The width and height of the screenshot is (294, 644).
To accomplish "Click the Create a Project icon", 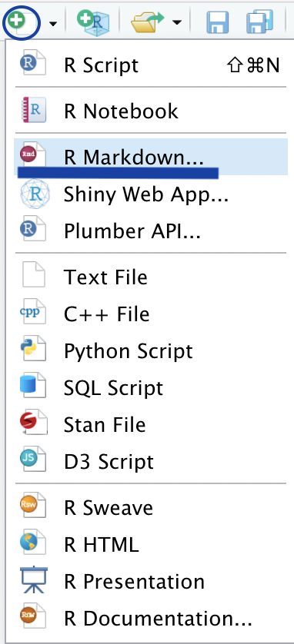I will (x=93, y=22).
